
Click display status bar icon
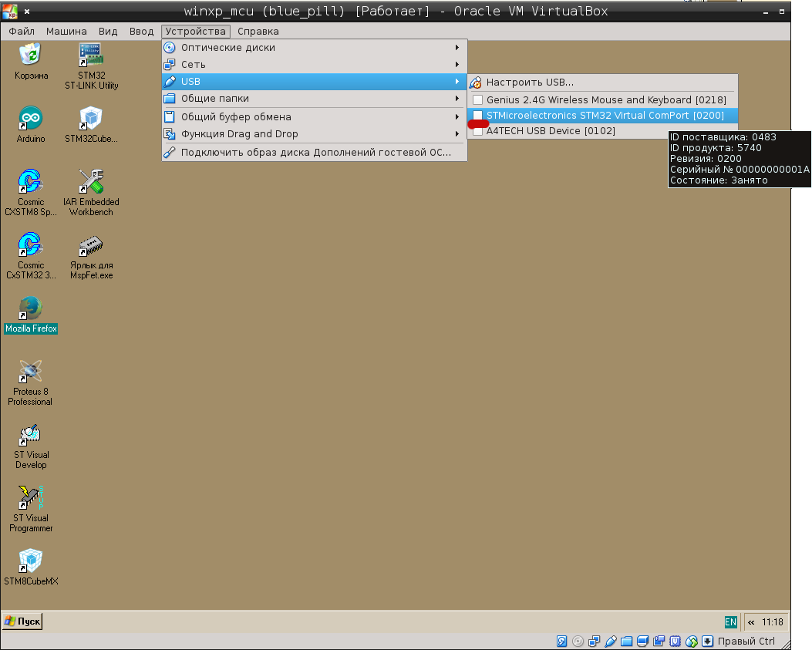click(642, 642)
